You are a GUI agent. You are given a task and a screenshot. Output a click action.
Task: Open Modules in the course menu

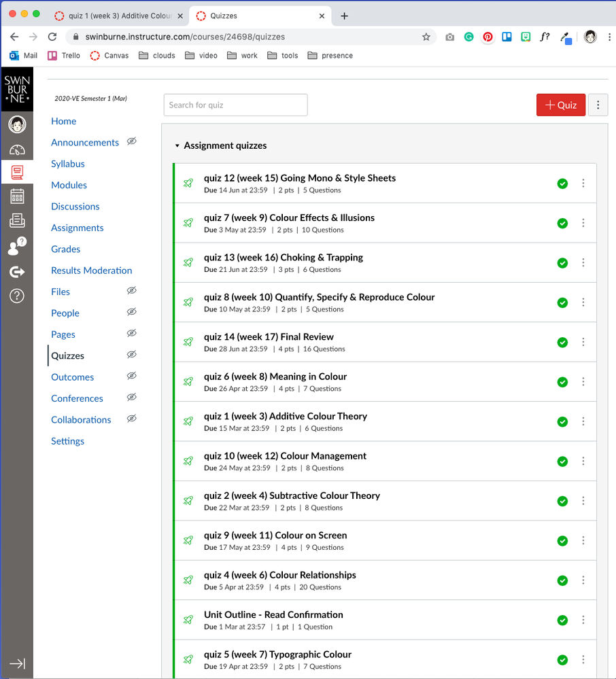tap(69, 185)
